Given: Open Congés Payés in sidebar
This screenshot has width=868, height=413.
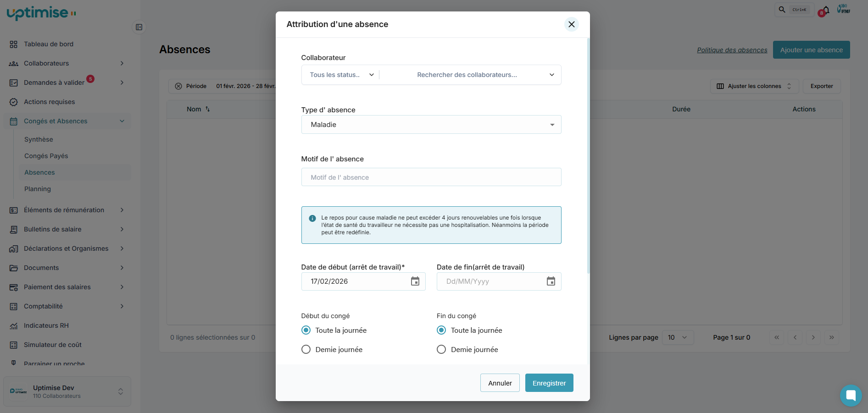Looking at the screenshot, I should coord(46,156).
